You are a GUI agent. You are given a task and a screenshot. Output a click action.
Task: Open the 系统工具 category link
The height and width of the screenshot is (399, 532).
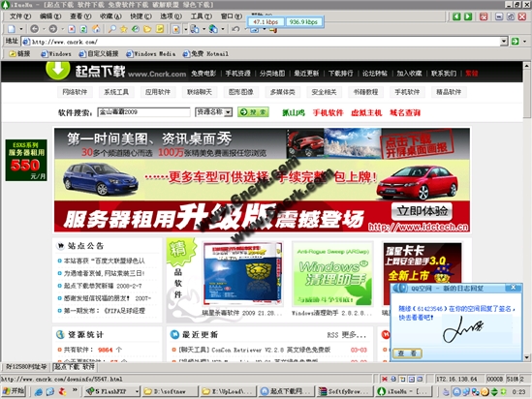click(116, 92)
